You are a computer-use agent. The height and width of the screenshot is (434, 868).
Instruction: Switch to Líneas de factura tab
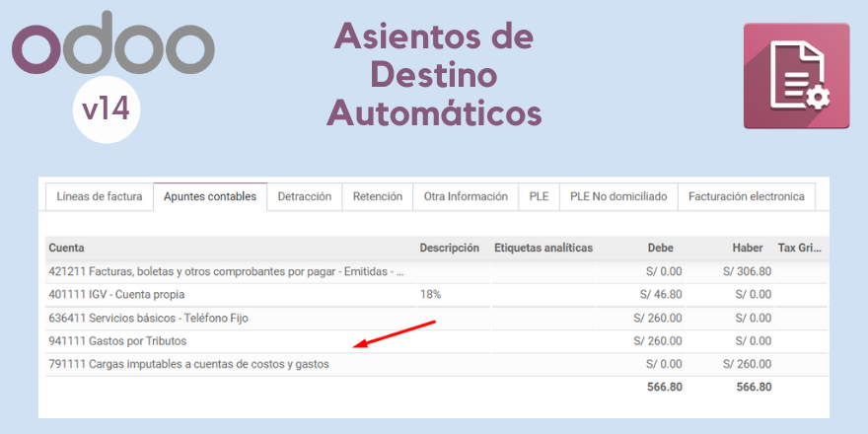tap(99, 196)
